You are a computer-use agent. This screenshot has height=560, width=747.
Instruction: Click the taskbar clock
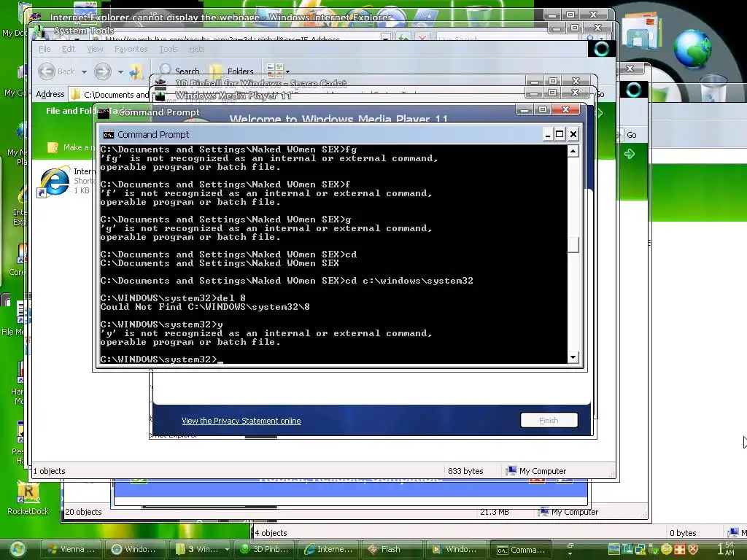coord(726,548)
